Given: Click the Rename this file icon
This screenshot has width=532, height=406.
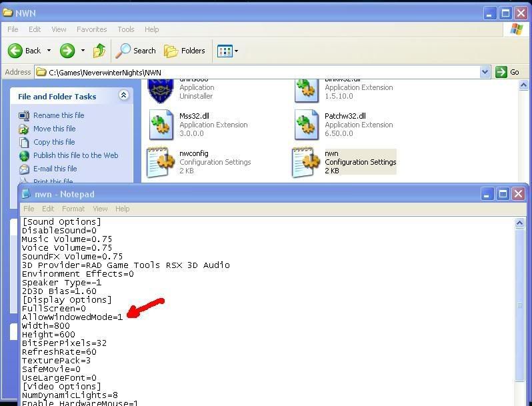Looking at the screenshot, I should [24, 115].
